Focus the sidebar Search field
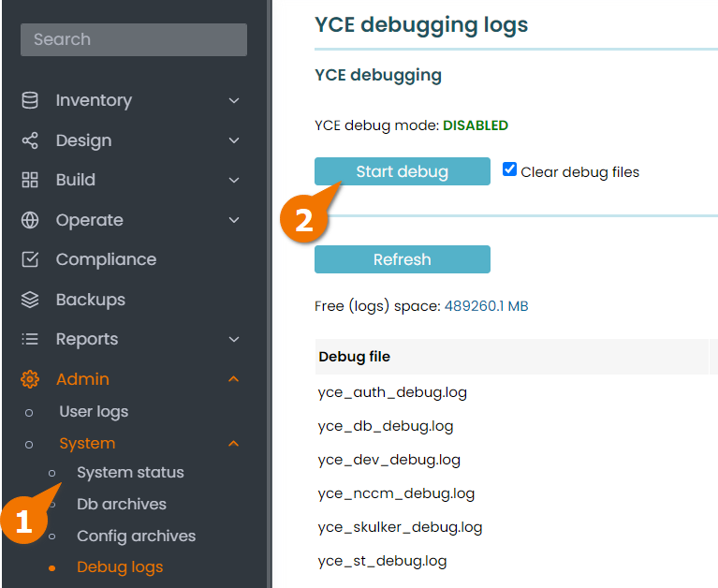The image size is (718, 588). 134,40
